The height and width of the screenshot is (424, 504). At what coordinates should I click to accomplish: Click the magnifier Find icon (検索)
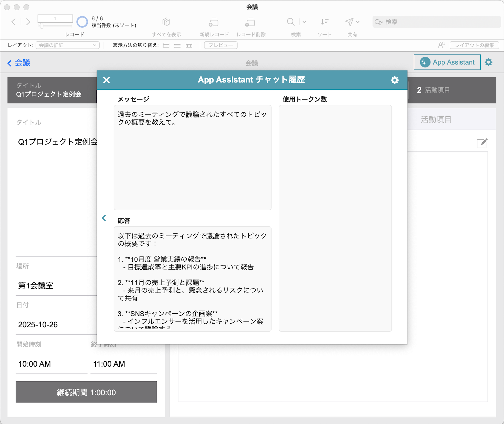point(291,22)
